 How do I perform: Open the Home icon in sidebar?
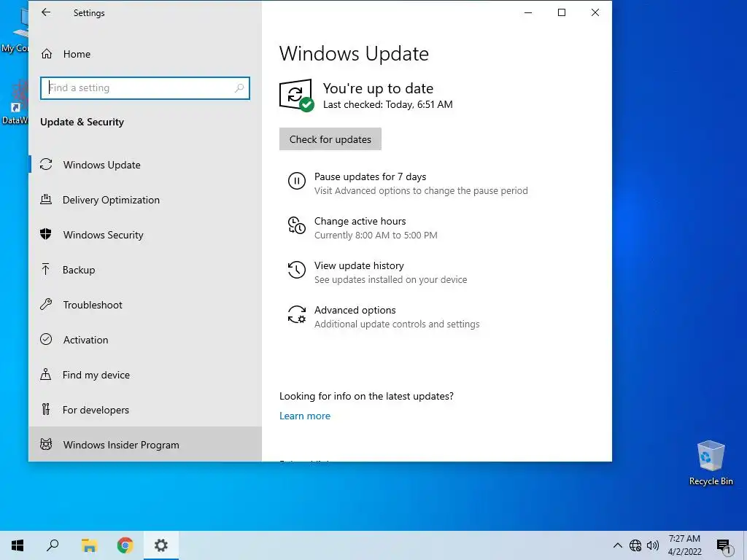point(46,54)
